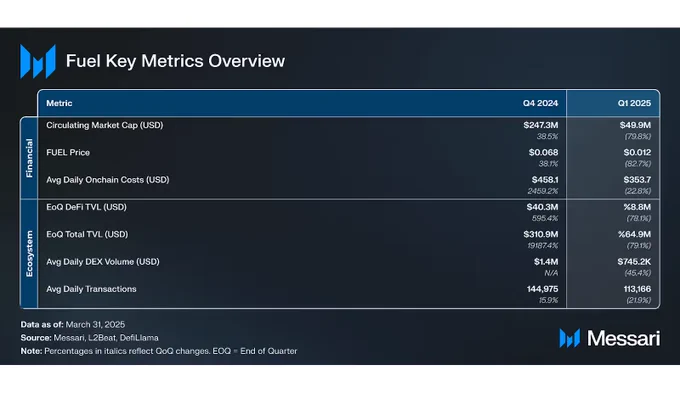Click the '38.5%' market cap change
Screen dimensions: 680x393
pyautogui.click(x=548, y=137)
